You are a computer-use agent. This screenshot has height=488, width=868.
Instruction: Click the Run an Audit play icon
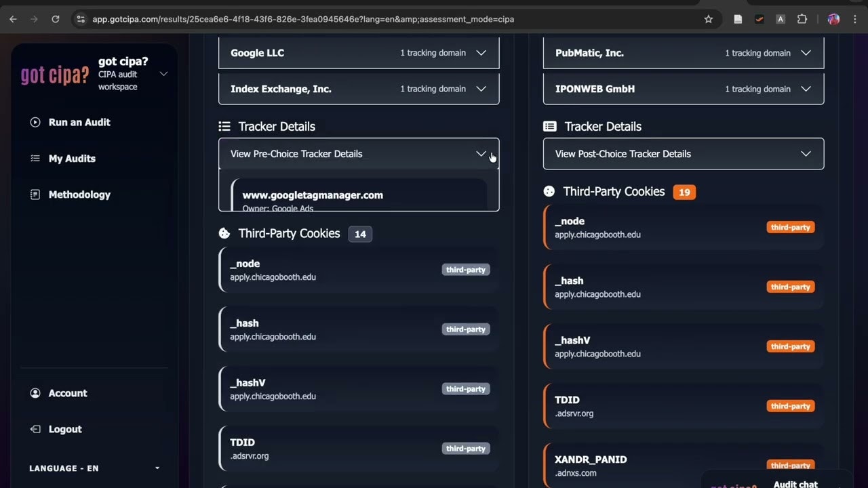tap(35, 123)
